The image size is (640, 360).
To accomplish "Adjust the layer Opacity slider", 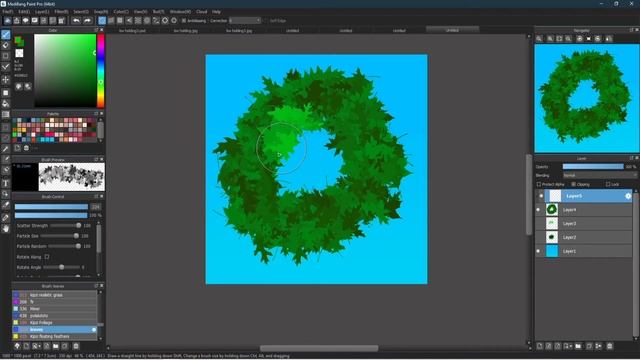I will point(593,167).
